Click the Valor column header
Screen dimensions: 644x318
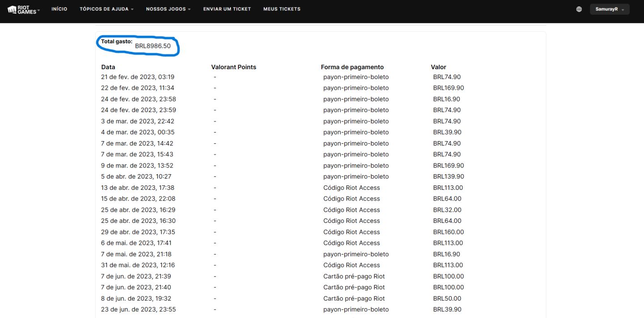(x=438, y=67)
